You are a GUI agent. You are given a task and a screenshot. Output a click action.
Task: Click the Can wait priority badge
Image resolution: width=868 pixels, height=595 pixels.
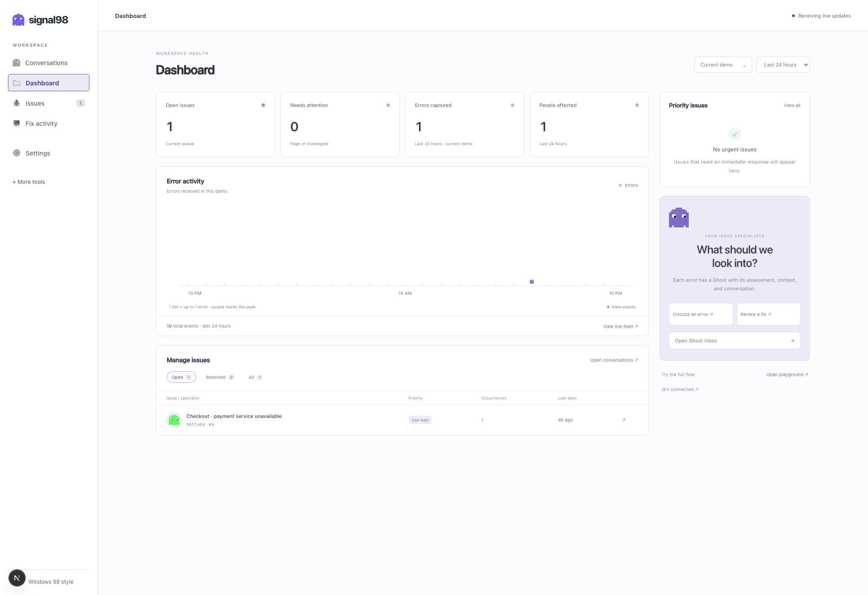click(x=420, y=420)
